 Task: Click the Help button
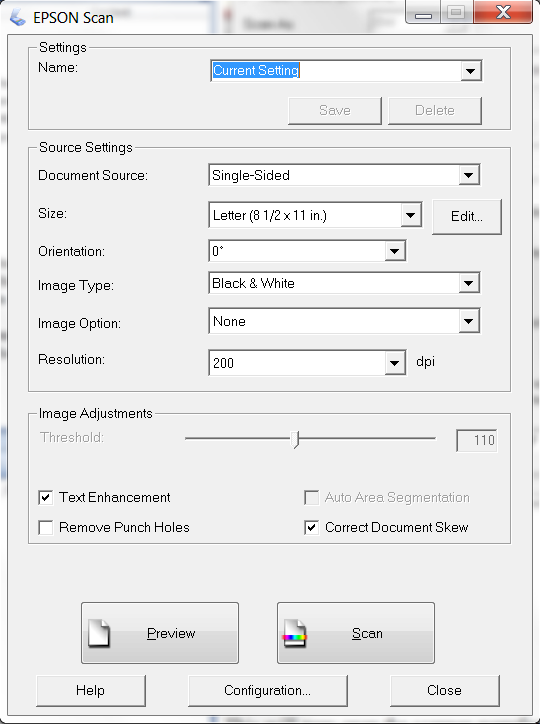coord(90,690)
